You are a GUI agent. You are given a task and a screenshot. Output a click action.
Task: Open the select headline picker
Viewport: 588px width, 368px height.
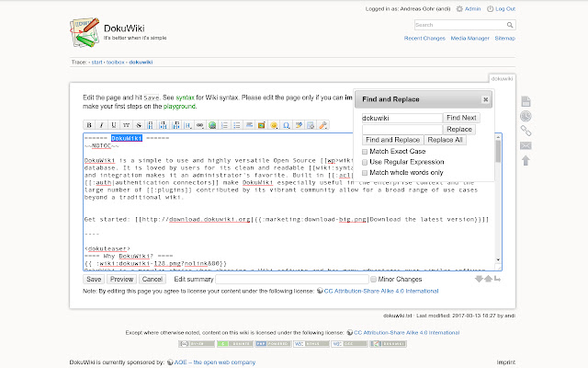pos(187,125)
